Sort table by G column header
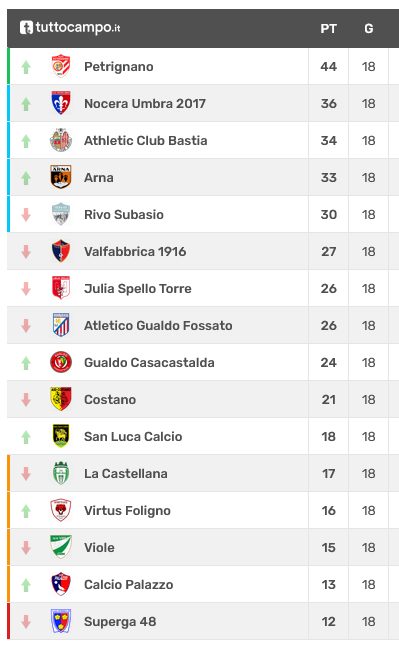The width and height of the screenshot is (399, 653). (369, 29)
